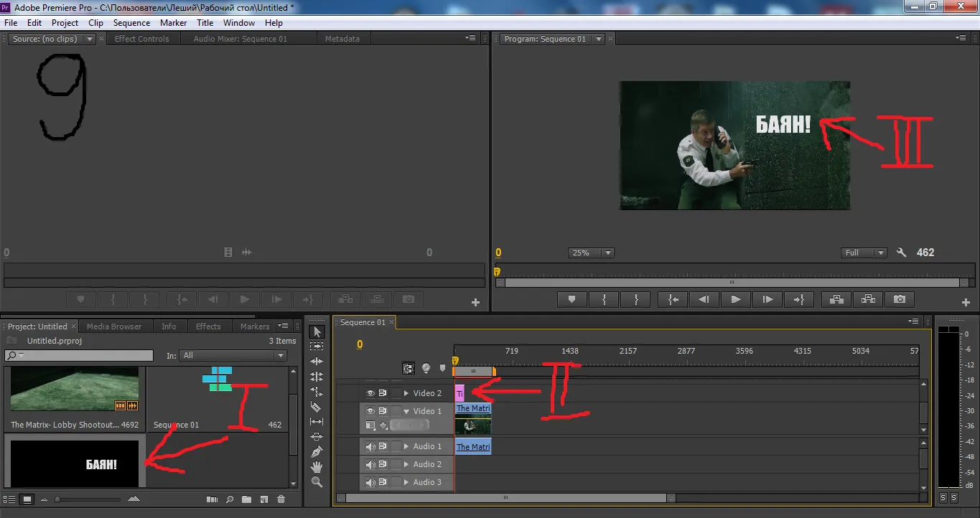980x518 pixels.
Task: Go to In point in Program monitor
Action: coord(673,300)
